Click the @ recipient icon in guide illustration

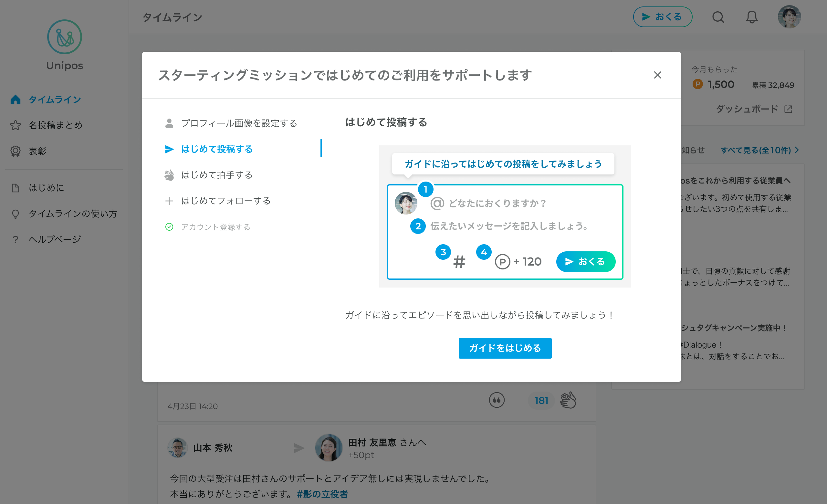point(437,203)
